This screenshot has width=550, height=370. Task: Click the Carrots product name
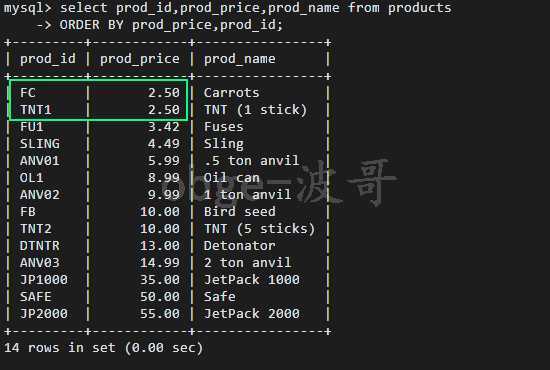coord(232,93)
